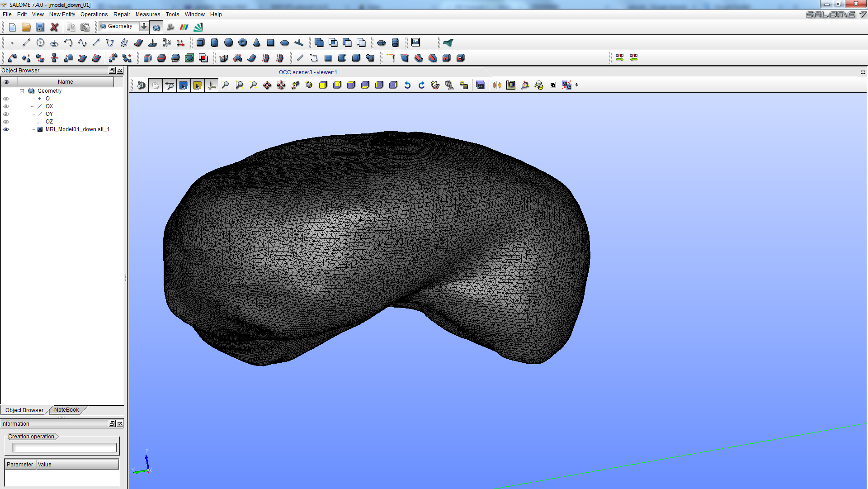
Task: Click Fit Area zoom icon
Action: point(239,85)
